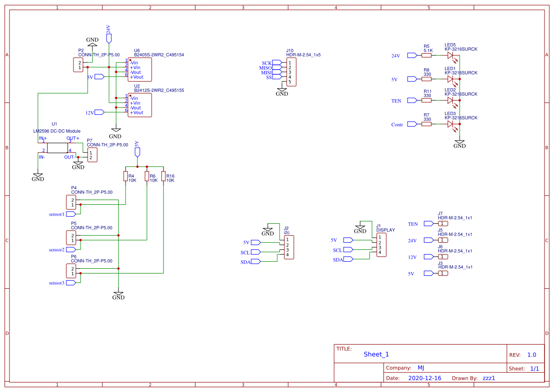Viewport: 554px width, 392px height.
Task: Select the J7 single-pin header
Action: 443,223
